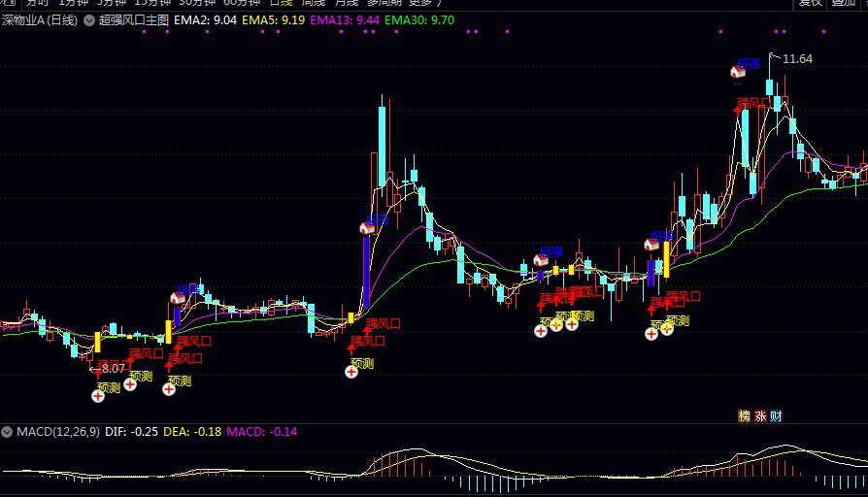Select the 周线 weekly period tab
Viewport: 868px width, 497px height.
314,3
